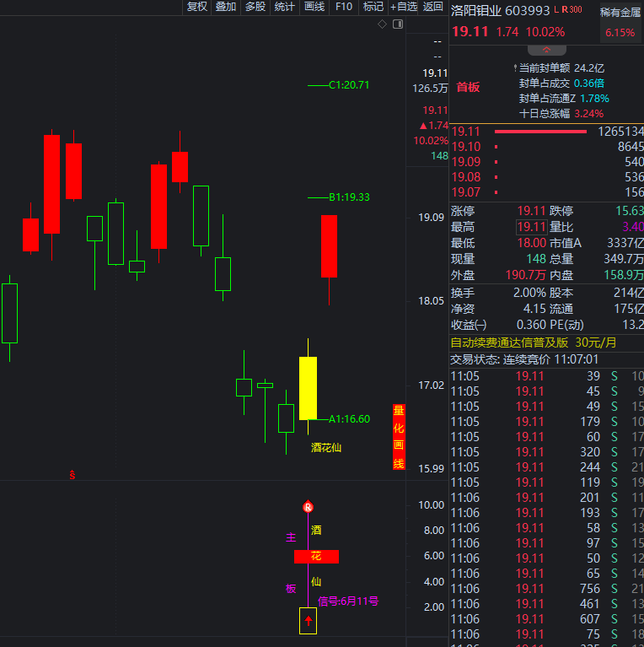644x647 pixels.
Task: Open the 叠加 overlay menu
Action: [226, 7]
